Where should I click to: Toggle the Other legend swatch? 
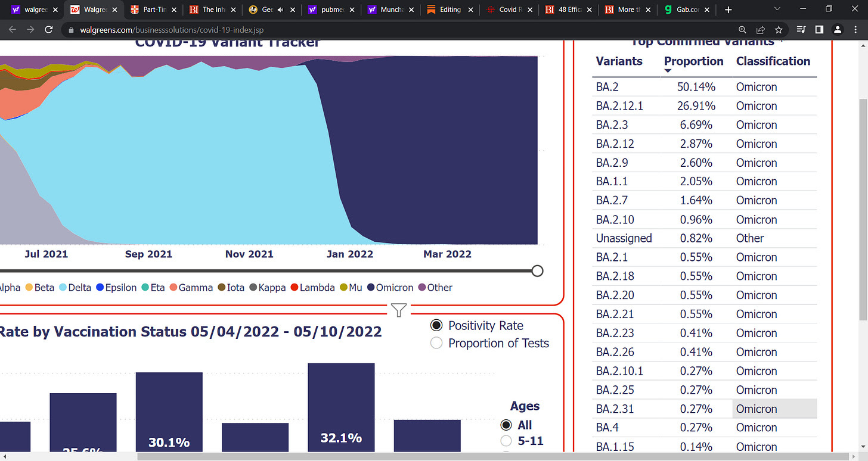click(422, 288)
